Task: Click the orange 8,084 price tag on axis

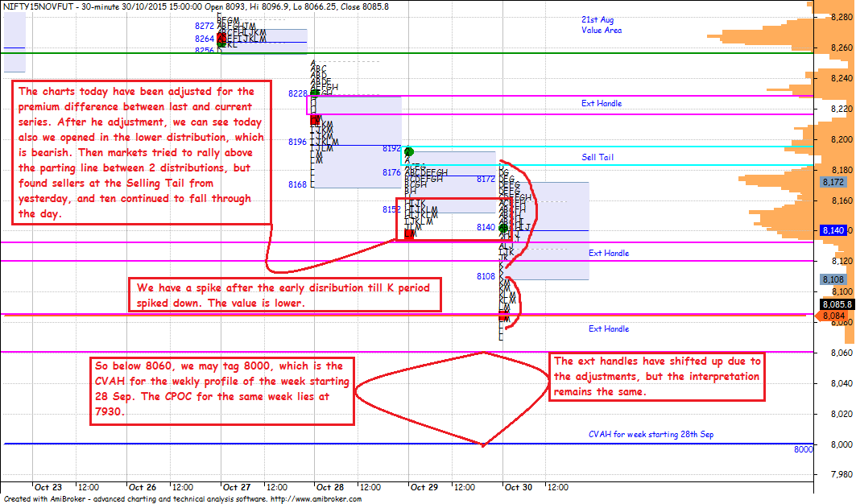Action: (x=833, y=316)
